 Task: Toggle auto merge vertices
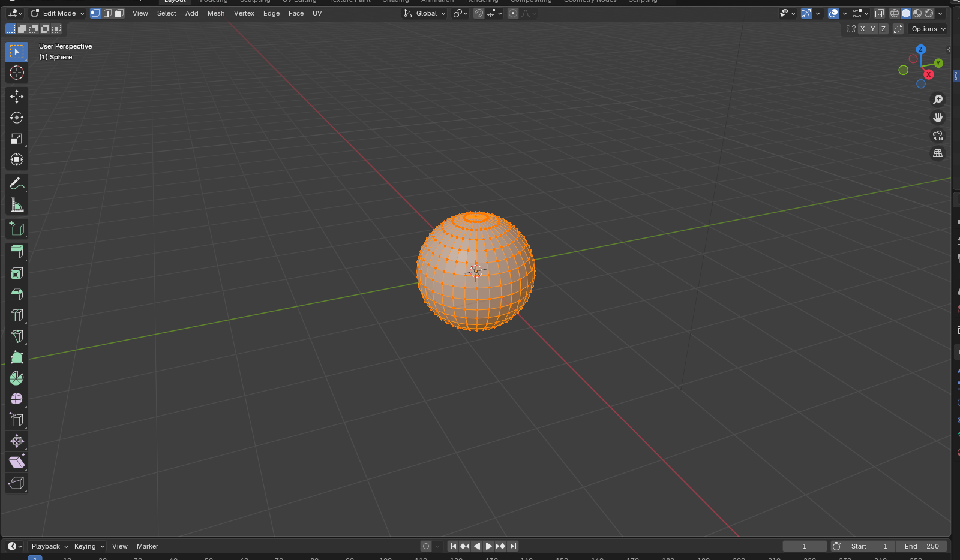[x=898, y=29]
